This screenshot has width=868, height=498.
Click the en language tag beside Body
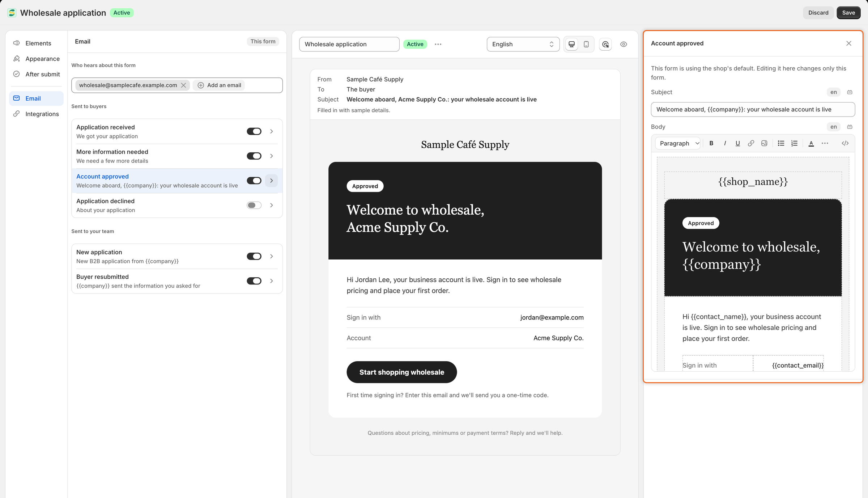[x=834, y=127]
